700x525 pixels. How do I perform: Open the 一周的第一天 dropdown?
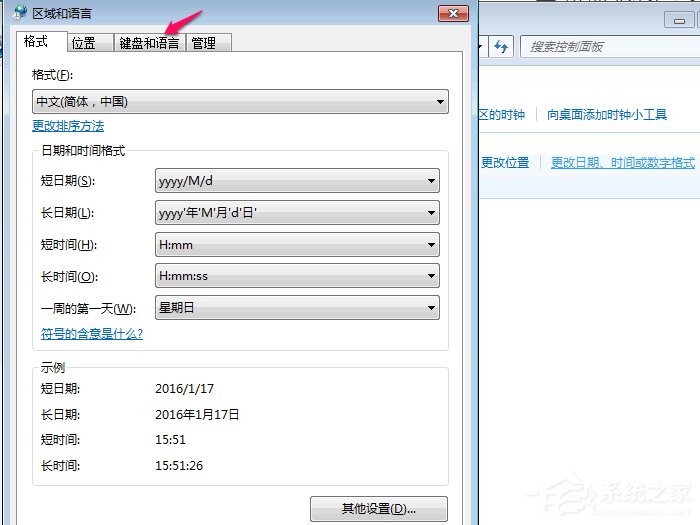[297, 308]
